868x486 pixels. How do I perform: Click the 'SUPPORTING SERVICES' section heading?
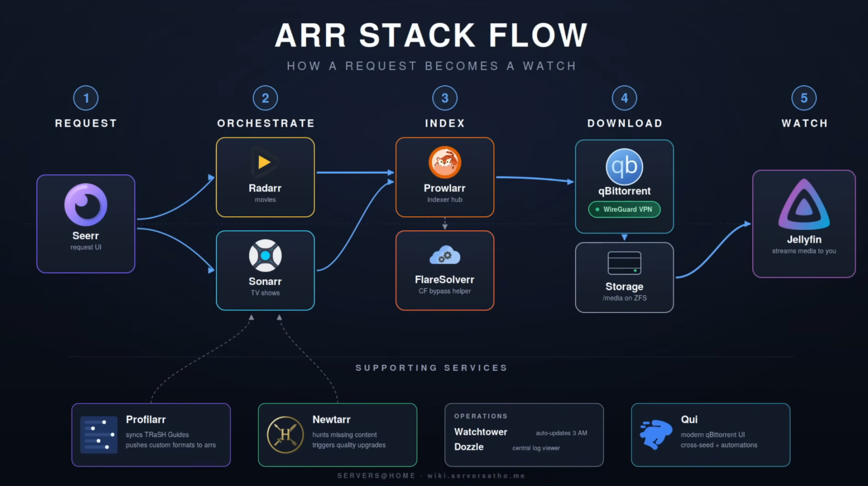pyautogui.click(x=431, y=368)
